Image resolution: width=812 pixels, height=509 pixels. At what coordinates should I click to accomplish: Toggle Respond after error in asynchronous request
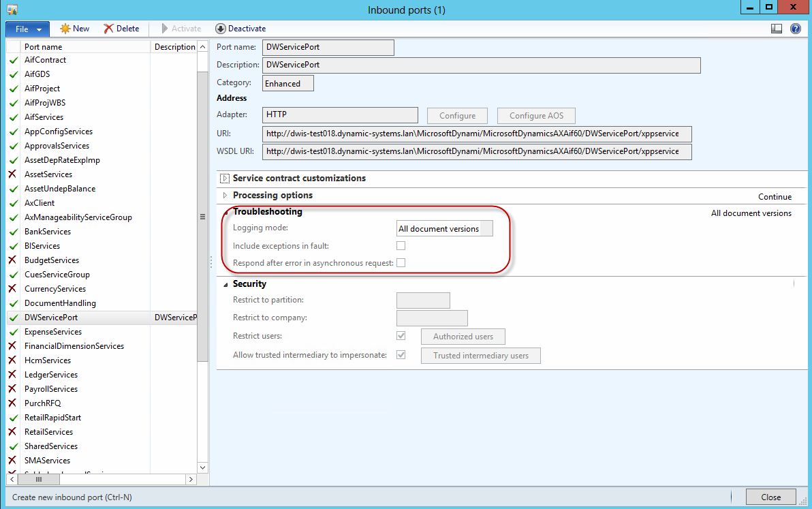401,262
